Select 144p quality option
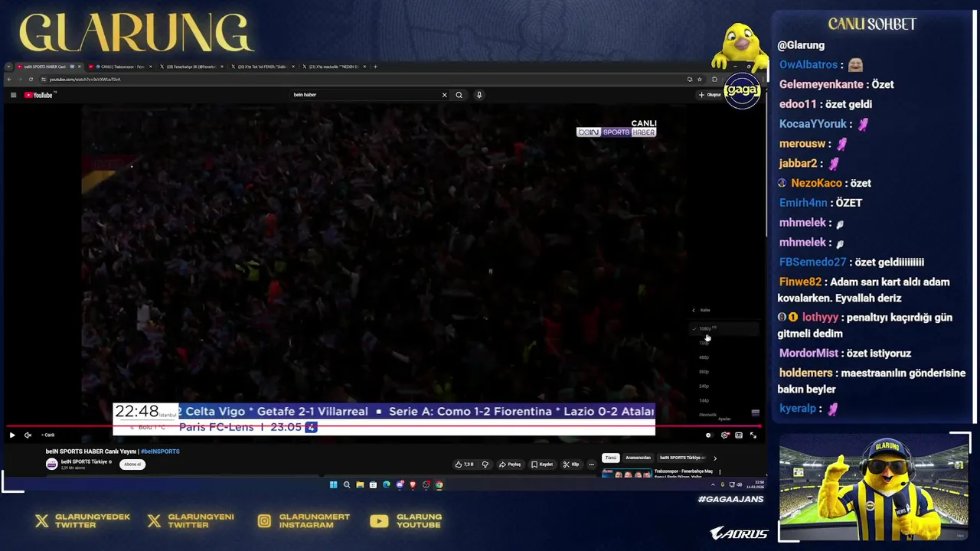The height and width of the screenshot is (551, 980). click(724, 400)
